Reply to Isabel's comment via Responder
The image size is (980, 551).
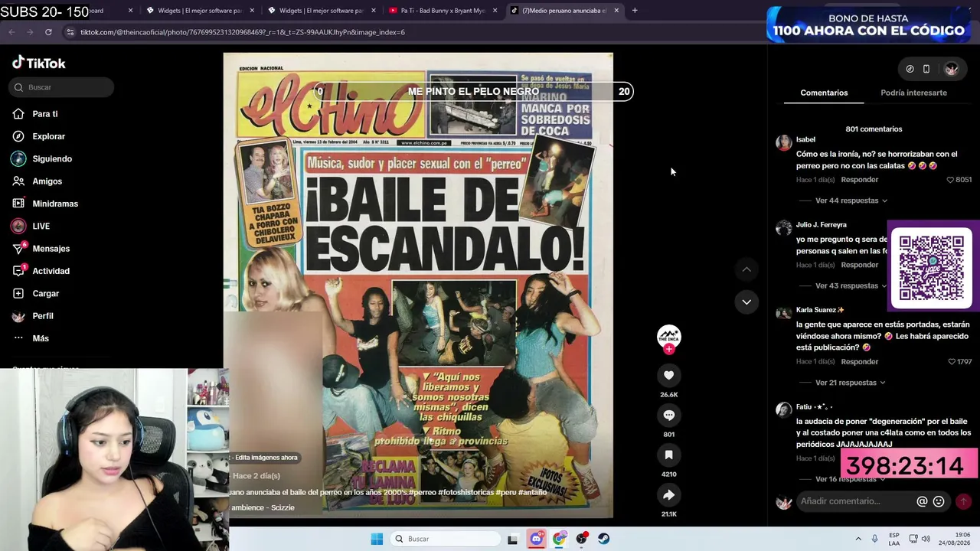[x=859, y=180]
